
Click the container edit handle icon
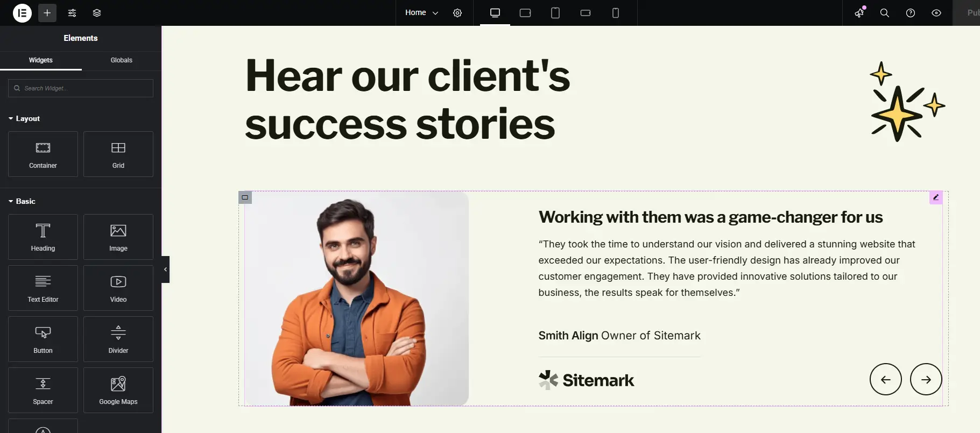245,197
